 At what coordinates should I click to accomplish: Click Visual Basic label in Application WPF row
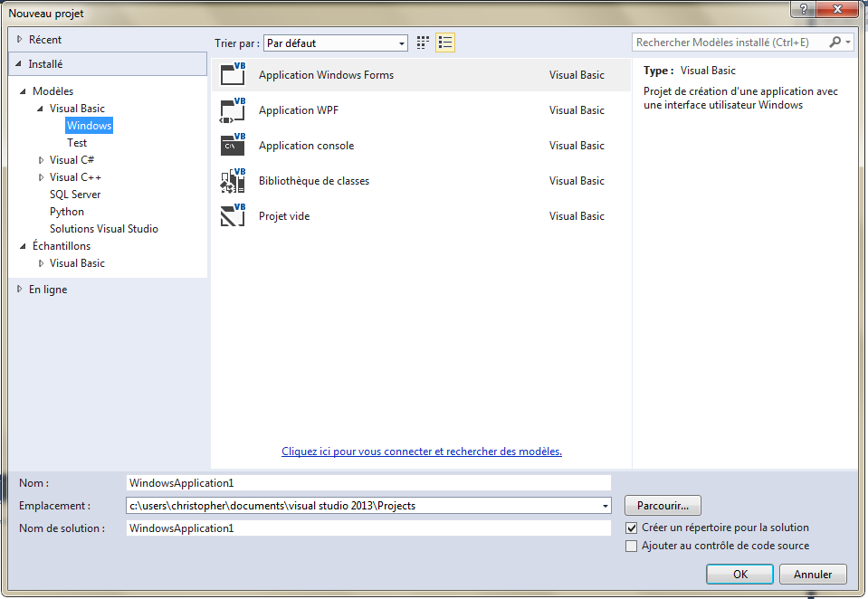coord(577,110)
